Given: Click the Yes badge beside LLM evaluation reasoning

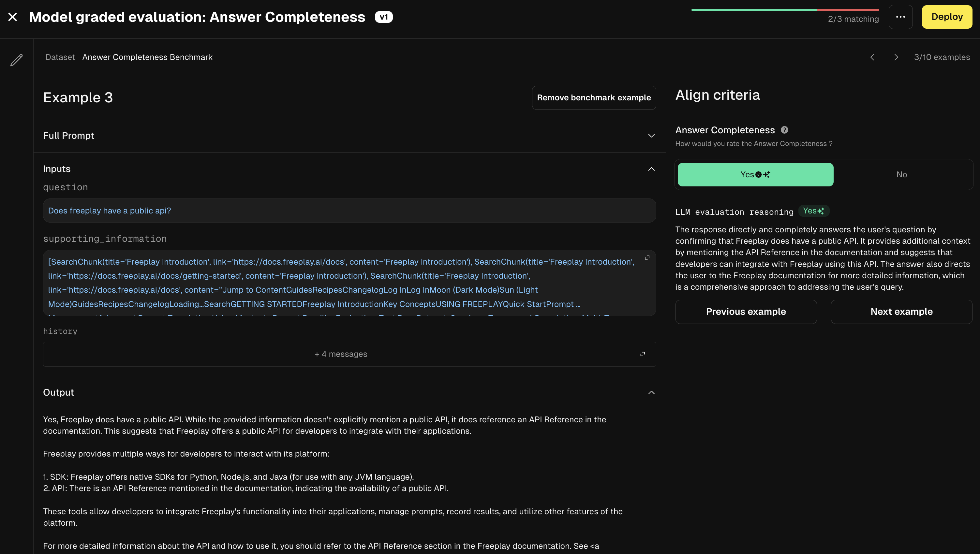Looking at the screenshot, I should click(x=813, y=211).
